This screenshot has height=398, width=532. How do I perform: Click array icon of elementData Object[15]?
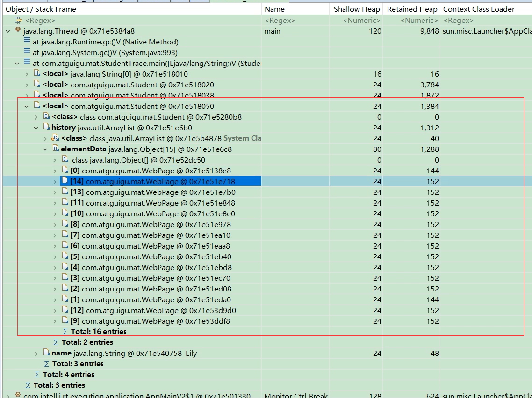56,149
